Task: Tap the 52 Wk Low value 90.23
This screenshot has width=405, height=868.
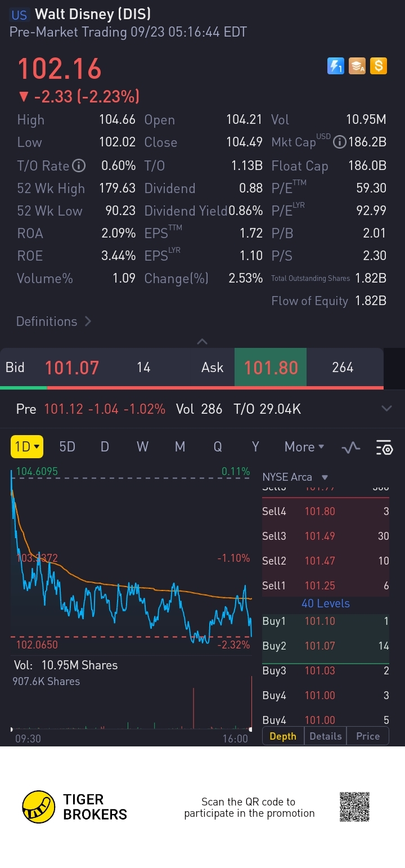Action: click(x=120, y=211)
